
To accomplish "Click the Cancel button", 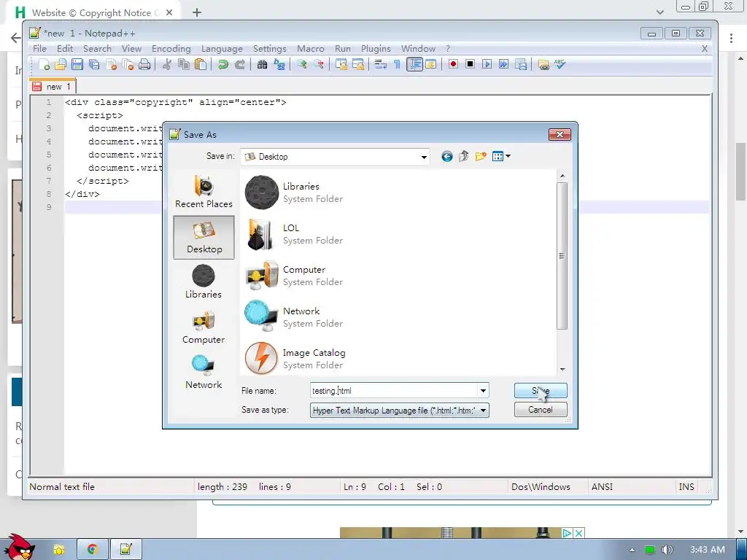I will 541,410.
